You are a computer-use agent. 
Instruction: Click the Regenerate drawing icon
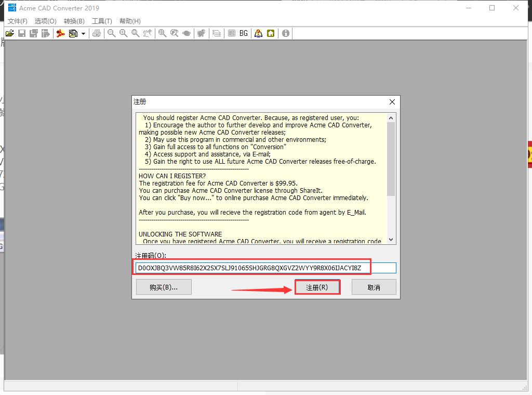(x=202, y=33)
